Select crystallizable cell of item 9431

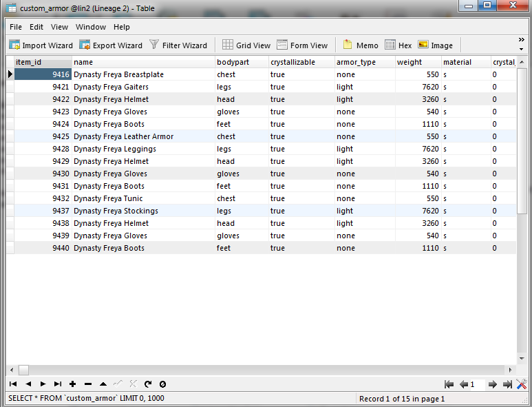click(x=301, y=186)
